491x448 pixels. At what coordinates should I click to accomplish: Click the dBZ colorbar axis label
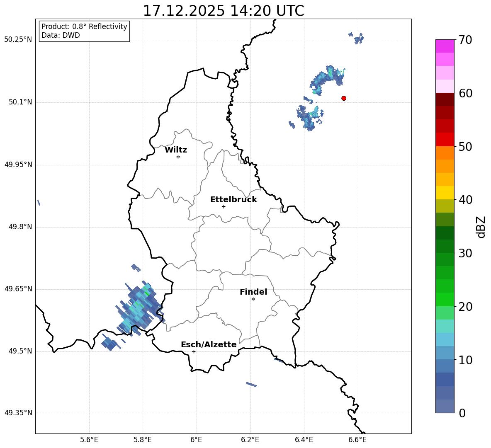coord(481,227)
